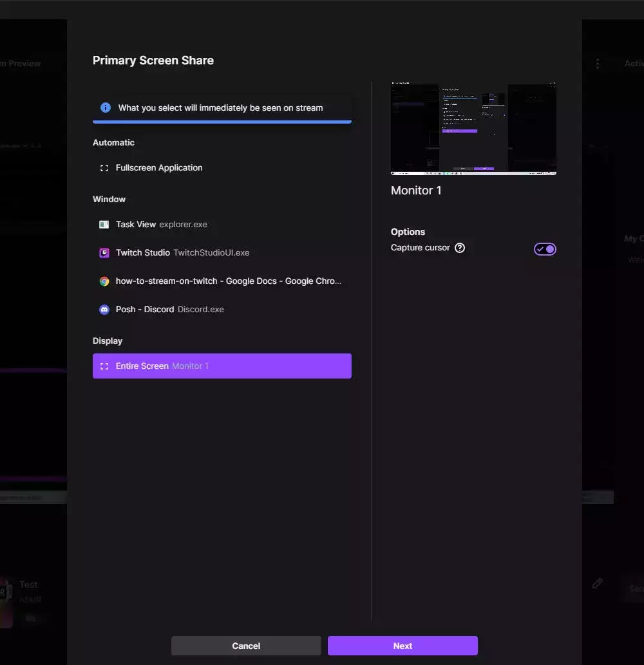Click the "Automatic" section heading
The width and height of the screenshot is (644, 665).
pos(114,142)
